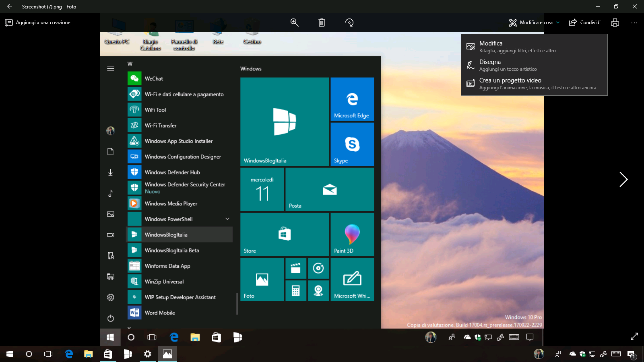Choose Crea un progetto video

coord(534,84)
